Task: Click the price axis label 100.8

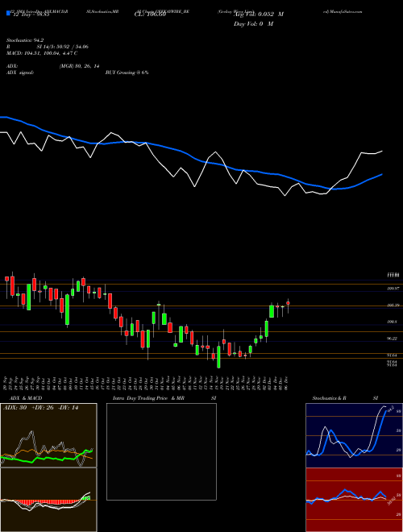Action: [393, 322]
